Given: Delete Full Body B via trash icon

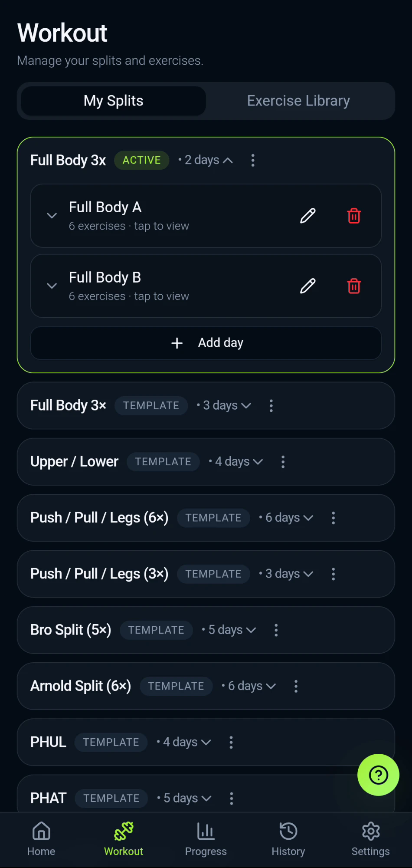Looking at the screenshot, I should (354, 286).
